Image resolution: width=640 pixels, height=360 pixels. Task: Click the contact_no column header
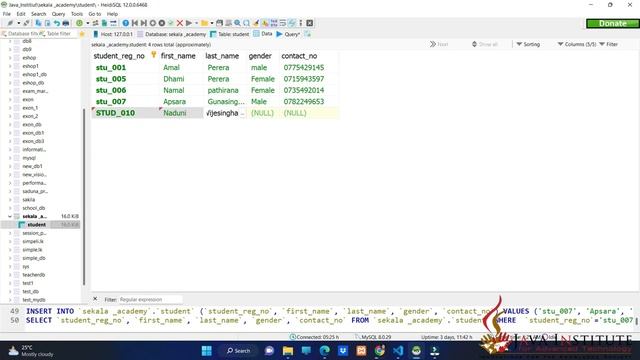[299, 56]
